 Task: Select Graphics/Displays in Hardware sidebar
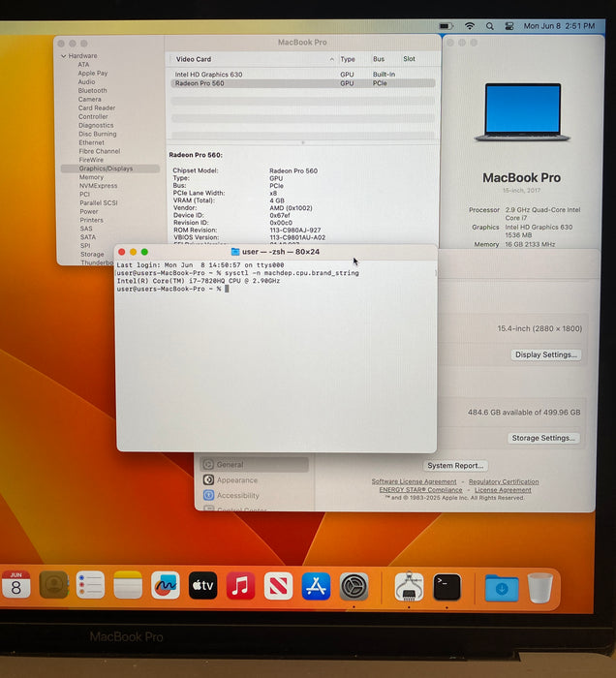click(109, 169)
